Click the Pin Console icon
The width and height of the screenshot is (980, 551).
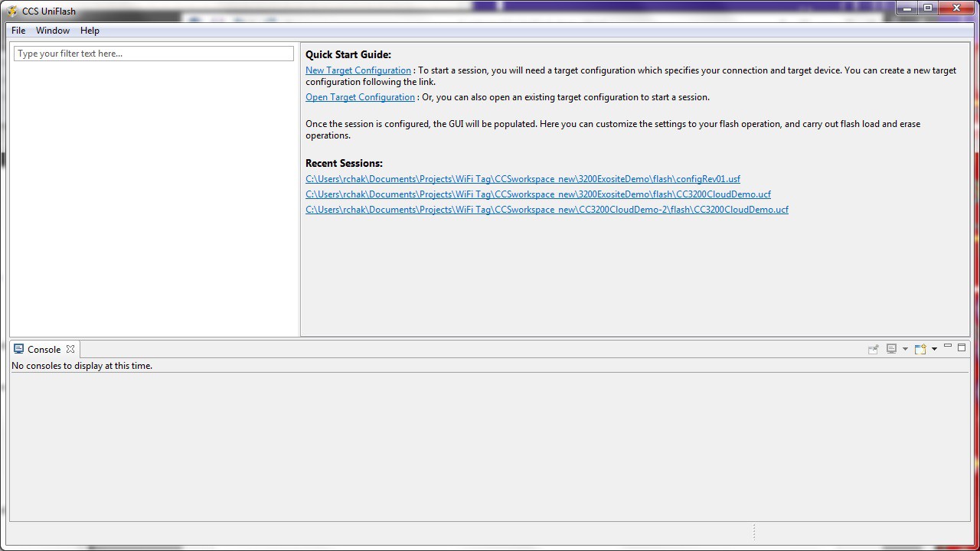(873, 349)
